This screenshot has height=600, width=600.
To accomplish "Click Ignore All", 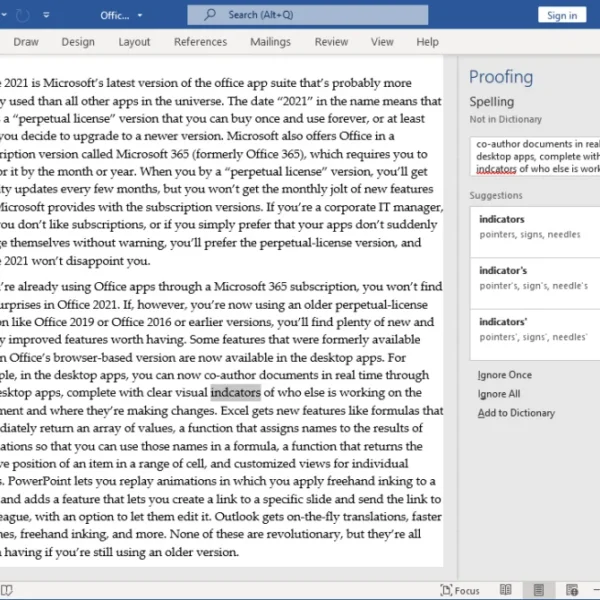I will 499,394.
